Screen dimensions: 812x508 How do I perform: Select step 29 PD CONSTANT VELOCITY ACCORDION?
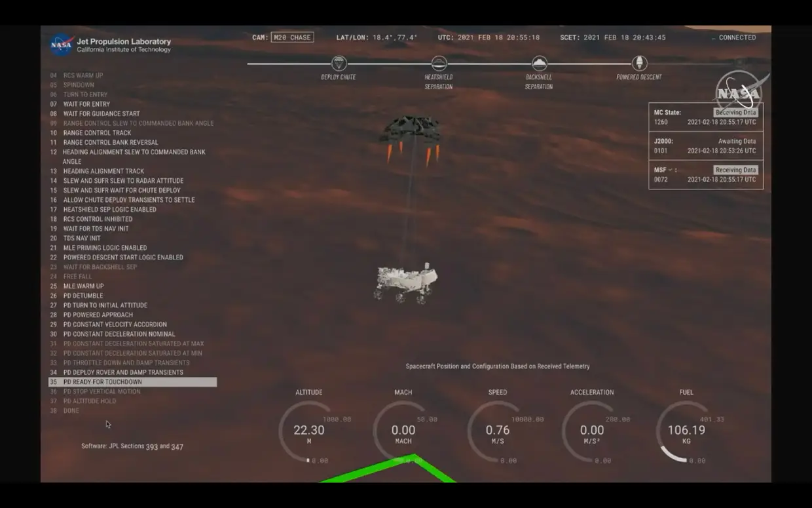coord(108,324)
